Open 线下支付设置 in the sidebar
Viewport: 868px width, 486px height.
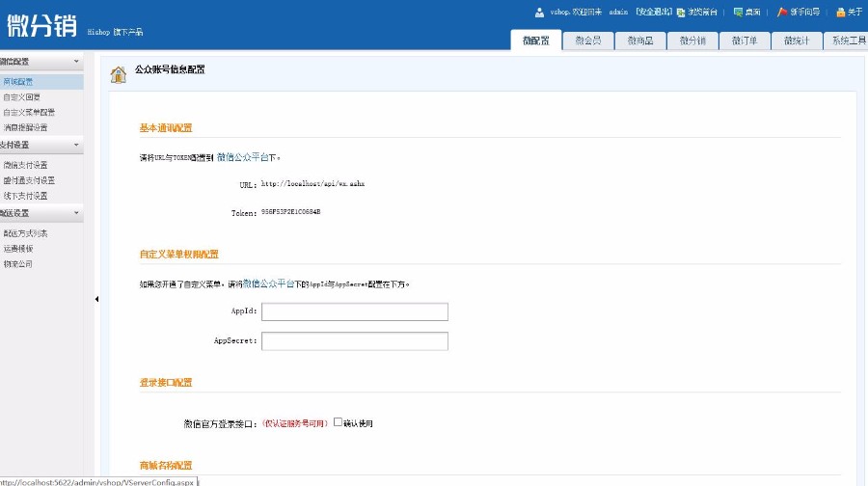(x=25, y=196)
